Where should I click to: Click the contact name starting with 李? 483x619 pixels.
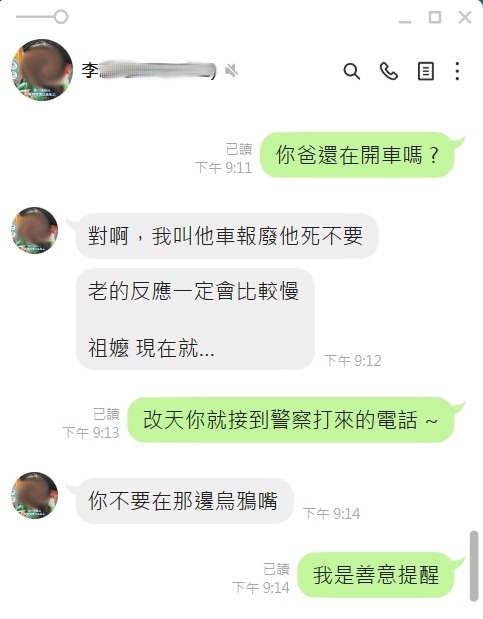pos(149,71)
